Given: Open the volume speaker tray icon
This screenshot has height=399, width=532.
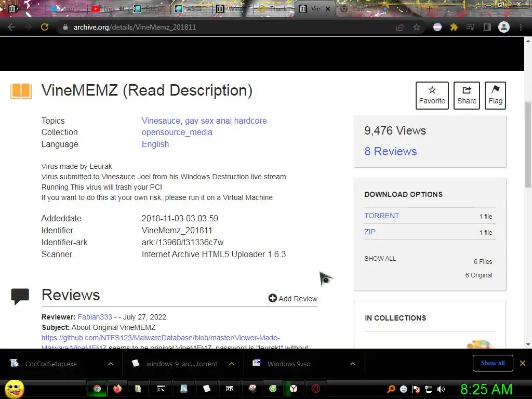Looking at the screenshot, I should (x=441, y=389).
